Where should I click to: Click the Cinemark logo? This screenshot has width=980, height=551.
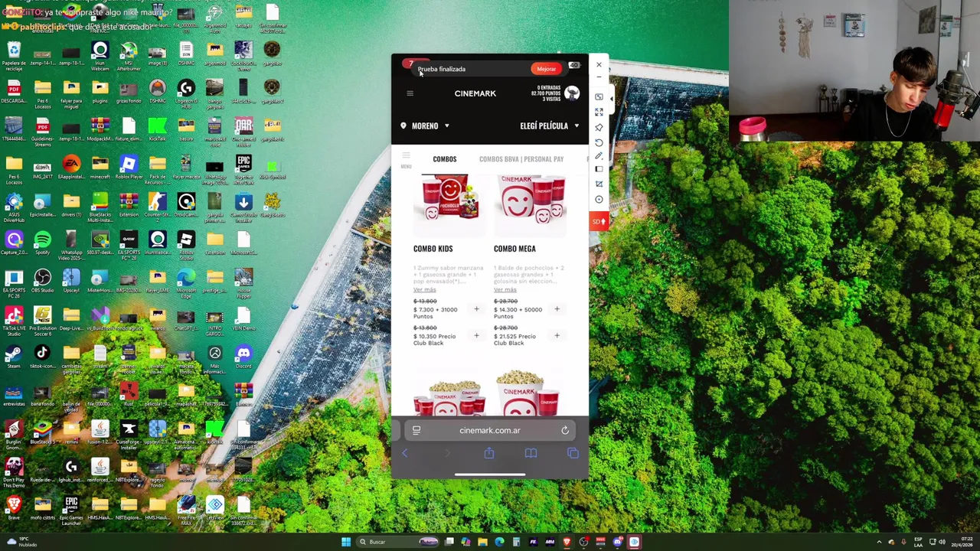coord(475,93)
